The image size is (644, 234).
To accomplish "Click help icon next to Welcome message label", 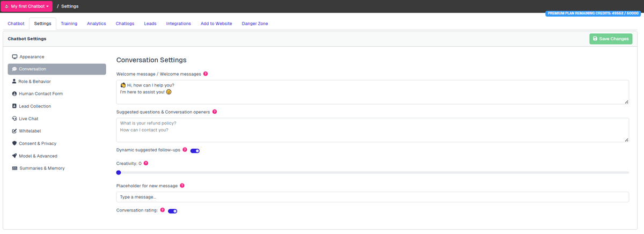I will [x=206, y=74].
